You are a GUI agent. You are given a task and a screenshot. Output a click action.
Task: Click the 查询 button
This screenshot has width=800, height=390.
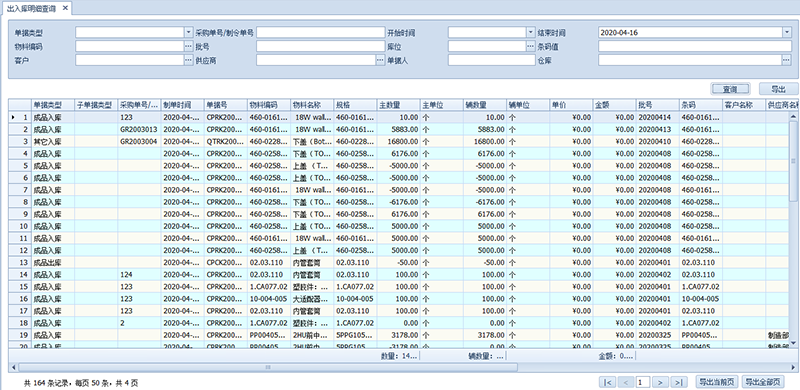tap(730, 89)
